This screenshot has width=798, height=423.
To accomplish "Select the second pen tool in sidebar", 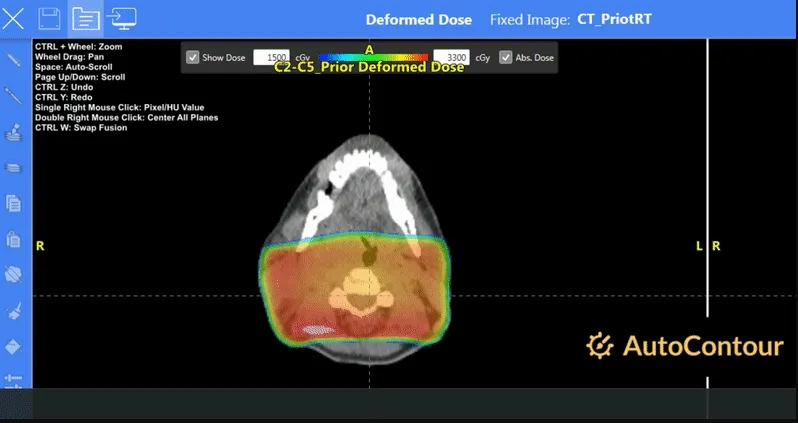I will 13,95.
